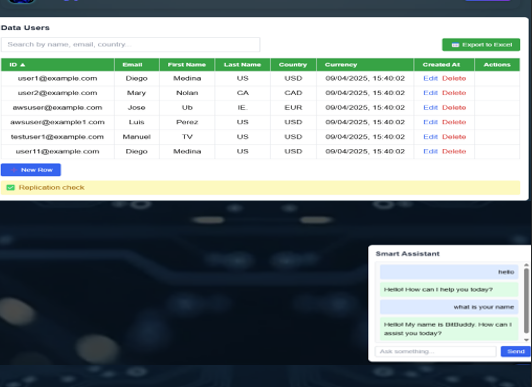
Task: Click the chat scrollbar up arrow
Action: pos(526,265)
